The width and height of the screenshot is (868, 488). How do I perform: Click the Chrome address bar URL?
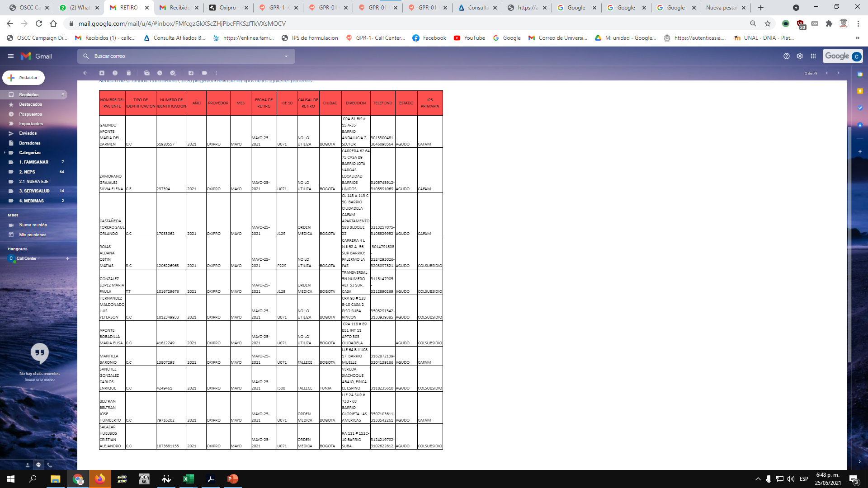click(x=182, y=23)
